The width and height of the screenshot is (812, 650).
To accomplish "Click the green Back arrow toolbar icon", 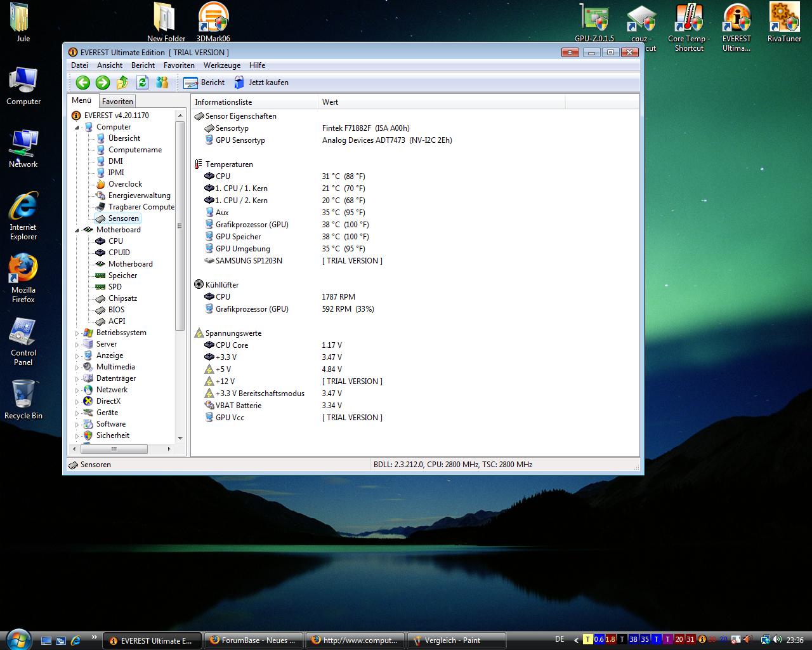I will 82,83.
